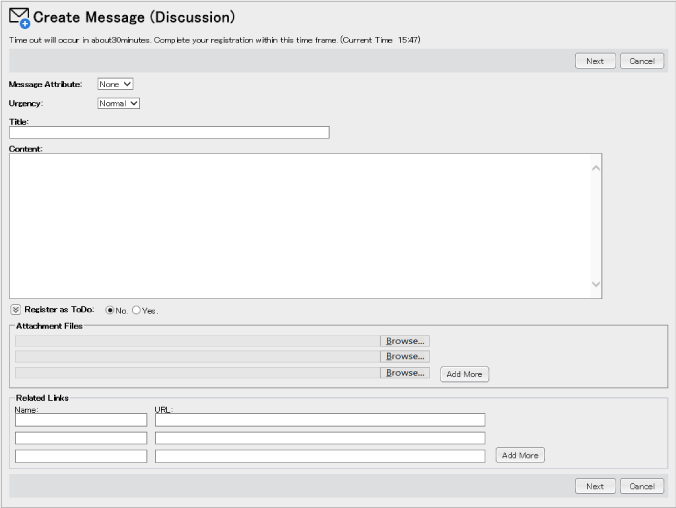Click Add More in Related Links
Image resolution: width=676 pixels, height=508 pixels.
click(x=520, y=455)
